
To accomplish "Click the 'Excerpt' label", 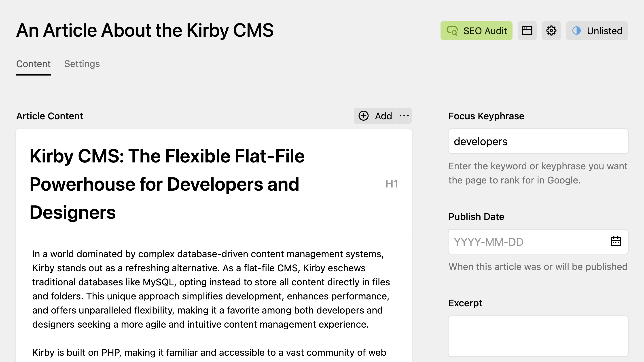I will 465,303.
